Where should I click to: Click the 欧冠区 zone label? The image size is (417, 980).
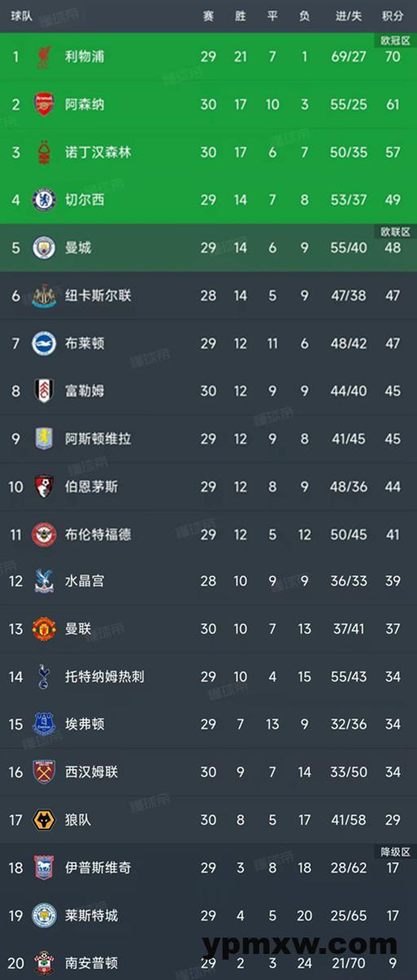[397, 40]
